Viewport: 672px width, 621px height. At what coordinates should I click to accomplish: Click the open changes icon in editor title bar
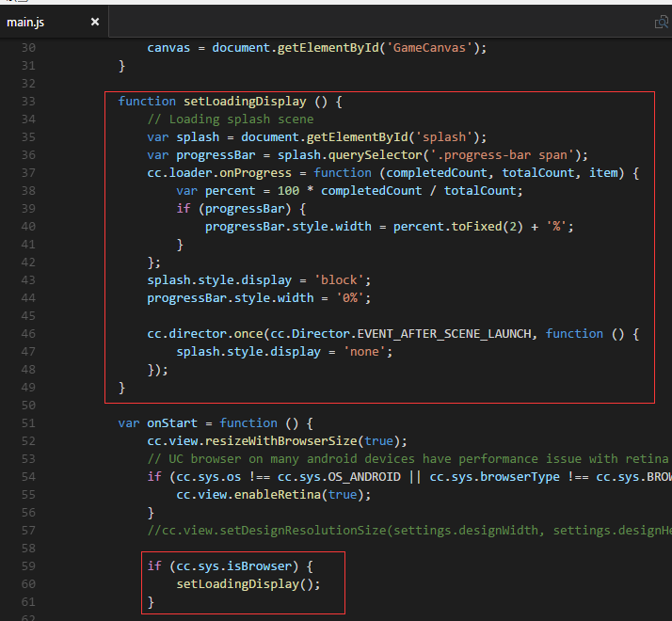click(x=661, y=22)
